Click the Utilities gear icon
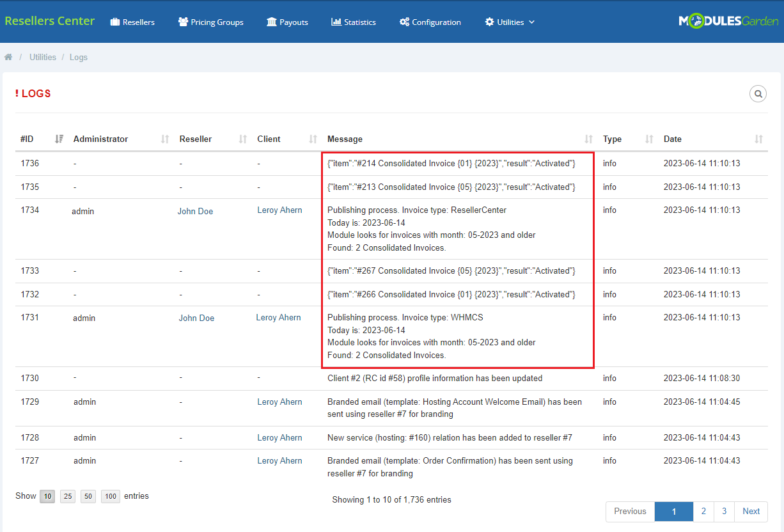This screenshot has height=532, width=784. (490, 22)
